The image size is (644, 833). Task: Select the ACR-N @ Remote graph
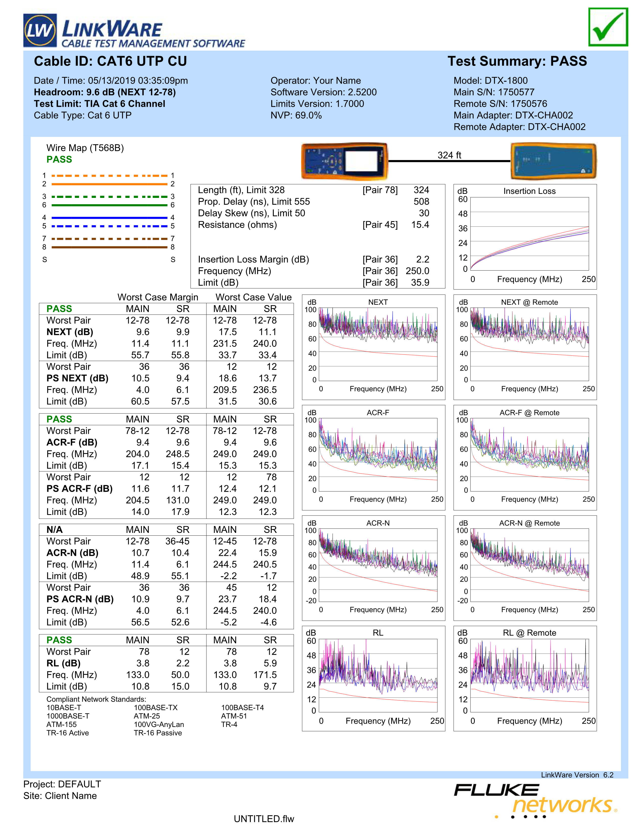point(529,565)
